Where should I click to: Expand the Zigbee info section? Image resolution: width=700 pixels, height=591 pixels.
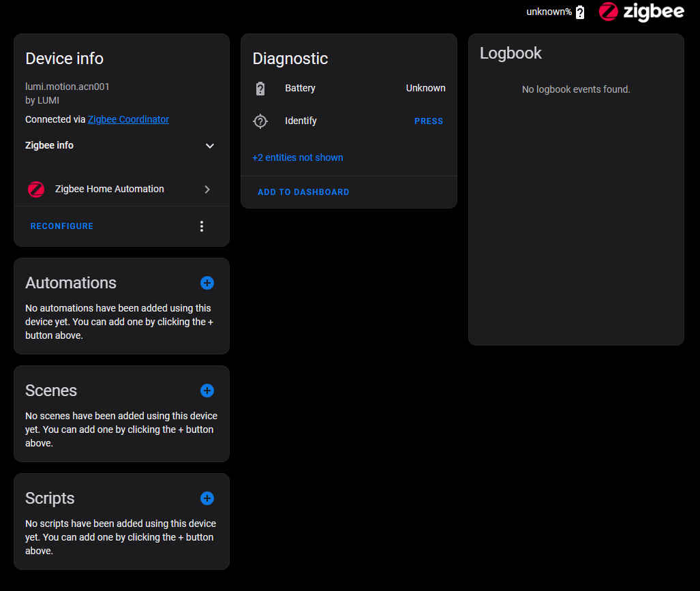[210, 146]
